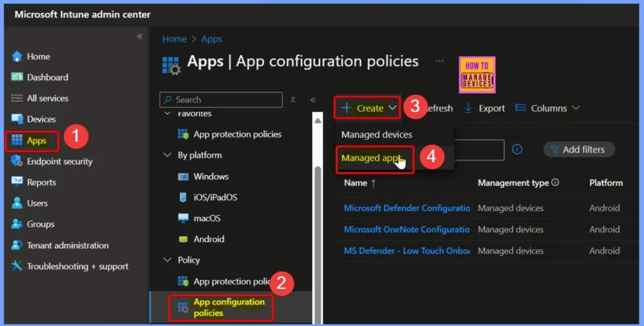Click the Management type column header

(x=513, y=183)
